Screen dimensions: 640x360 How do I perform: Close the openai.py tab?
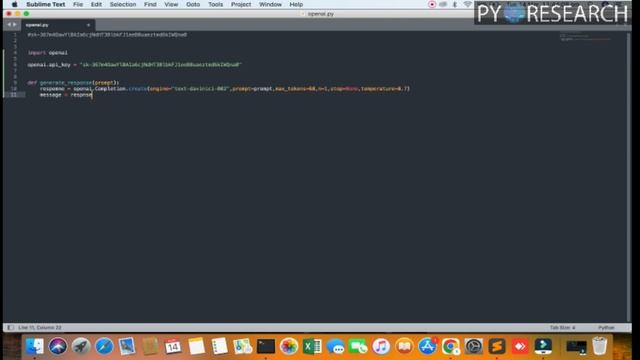click(x=88, y=25)
